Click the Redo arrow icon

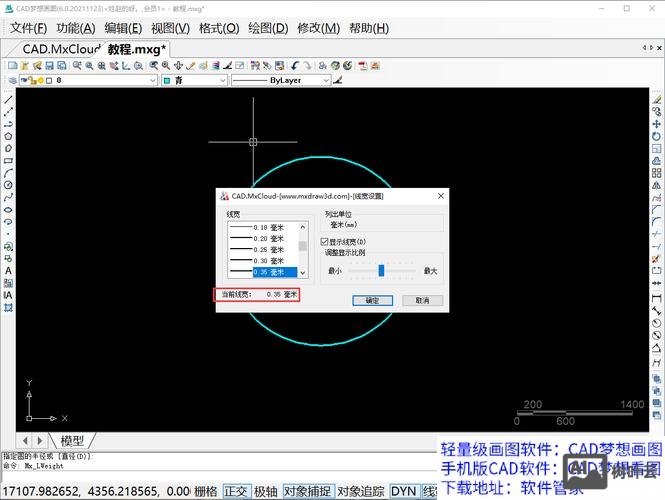307,66
